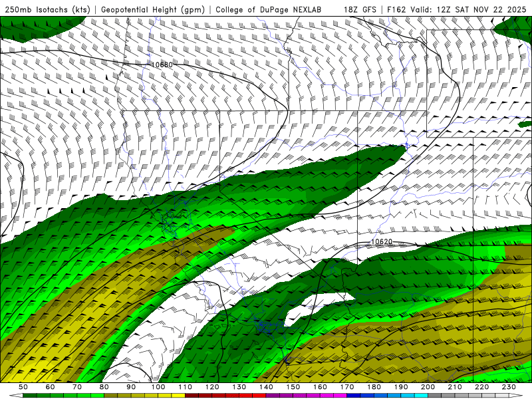Click the 190 value on the color scale
532x399 pixels.
pos(401,387)
